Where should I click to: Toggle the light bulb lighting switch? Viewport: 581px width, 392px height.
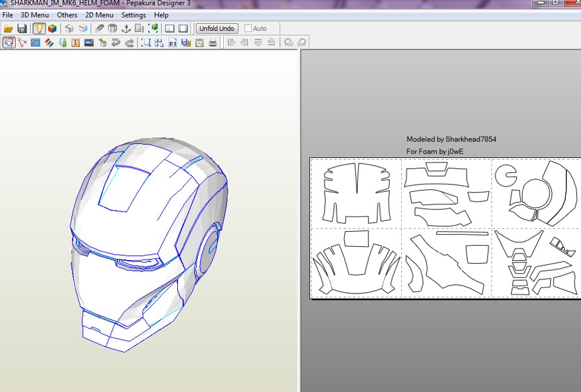(x=39, y=28)
